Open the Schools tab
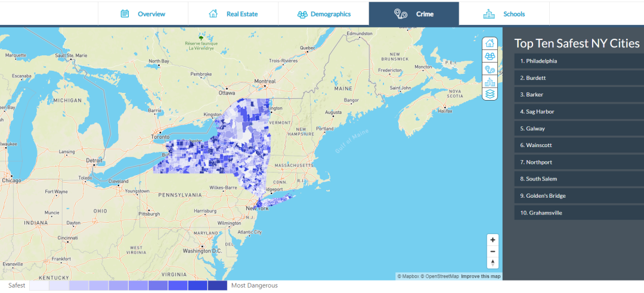 [504, 14]
